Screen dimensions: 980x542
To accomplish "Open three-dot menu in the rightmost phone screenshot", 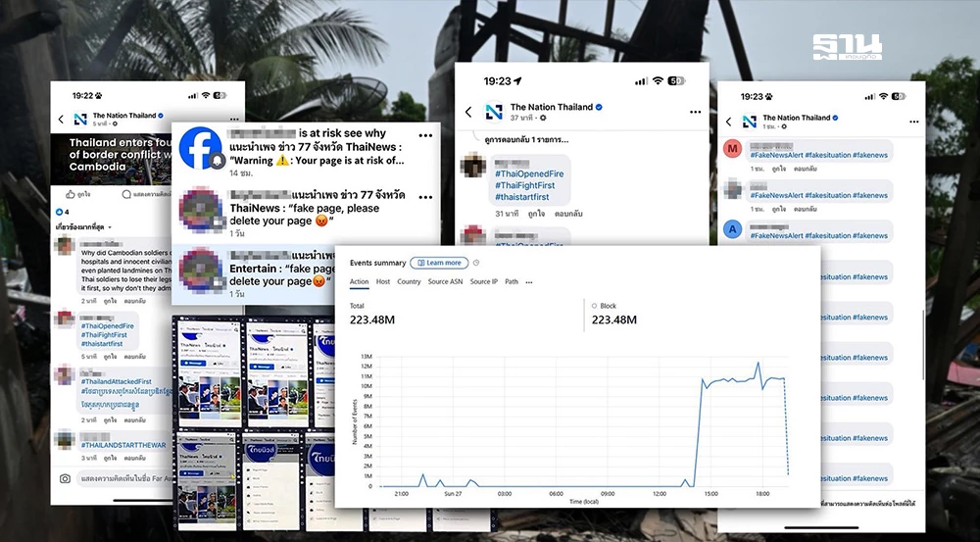I will [x=910, y=122].
